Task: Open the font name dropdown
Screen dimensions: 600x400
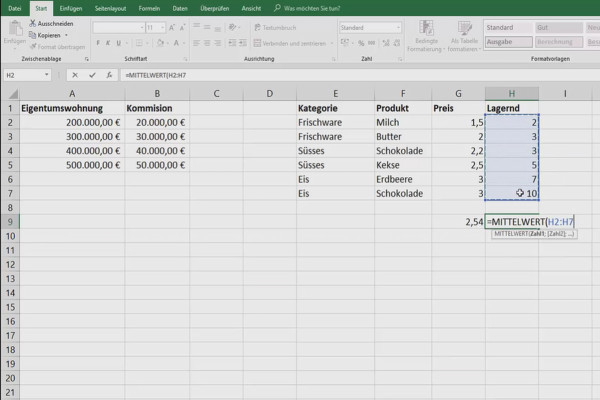Action: click(x=142, y=28)
